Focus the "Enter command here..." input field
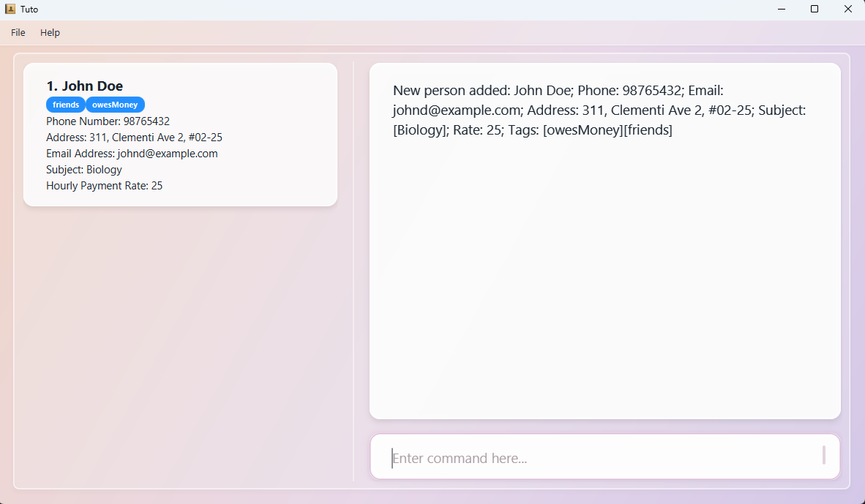 (x=600, y=458)
